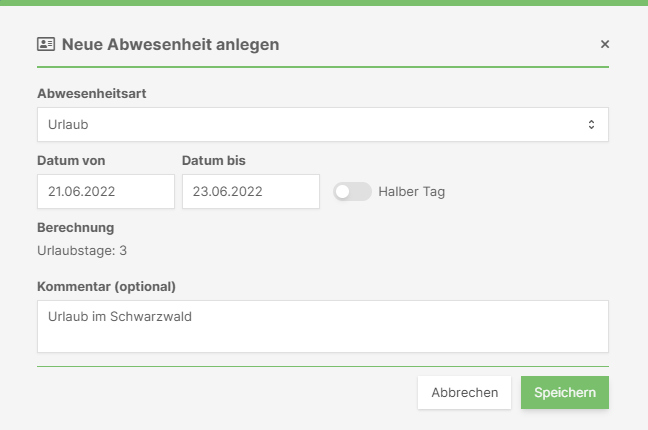Click the green divider line under the dialog title
This screenshot has height=430, width=648.
[x=323, y=67]
